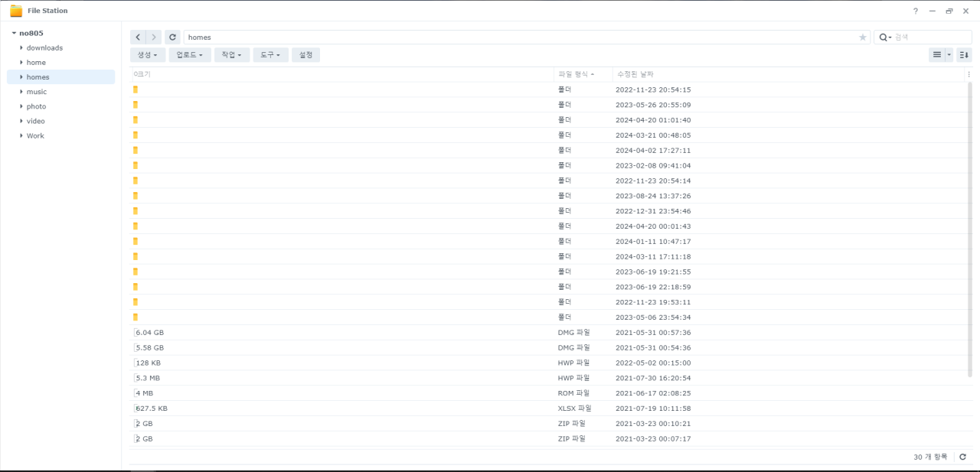Click the folder icon dated 2023-06-19 22:18:59

(136, 286)
